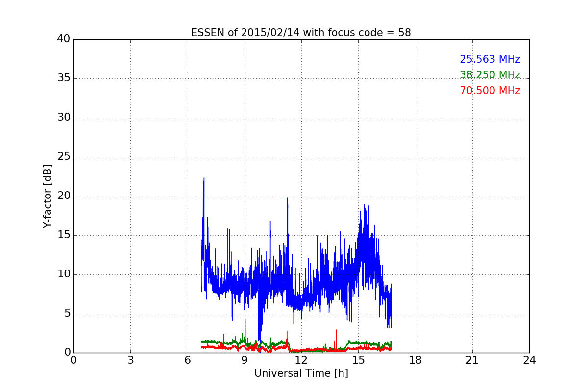Screen dimensions: 588x392
Task: Click the "Y-factor [dB]" axis label
Action: point(48,196)
